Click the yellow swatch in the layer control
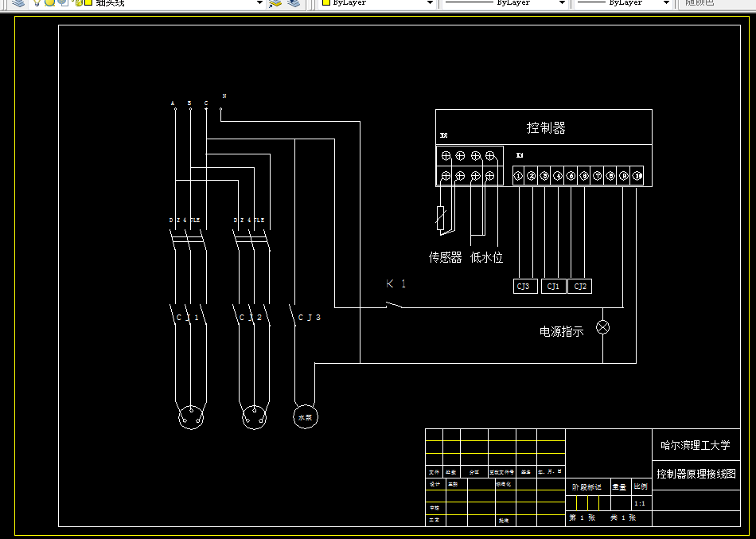 pos(88,4)
